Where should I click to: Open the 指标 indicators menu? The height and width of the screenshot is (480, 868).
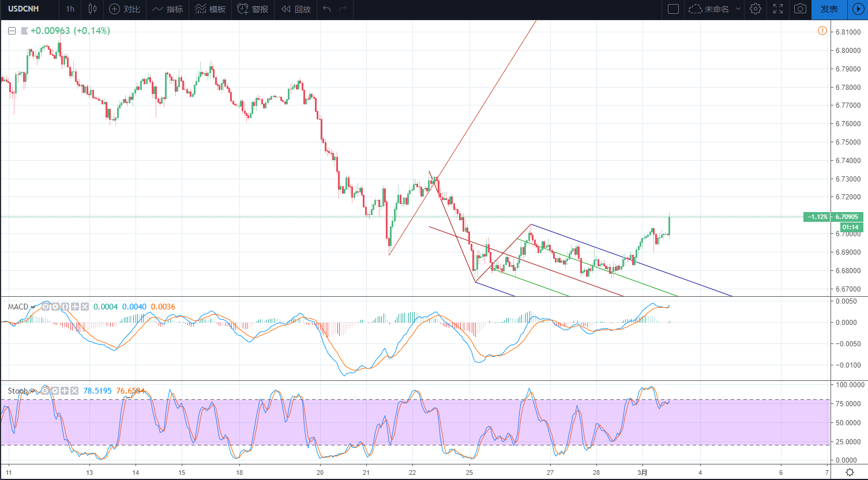168,9
